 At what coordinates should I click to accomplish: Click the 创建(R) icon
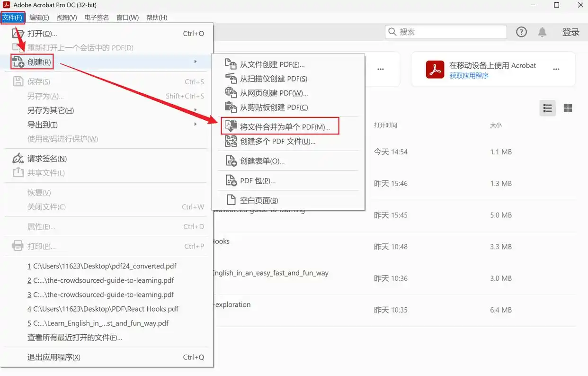[x=18, y=62]
